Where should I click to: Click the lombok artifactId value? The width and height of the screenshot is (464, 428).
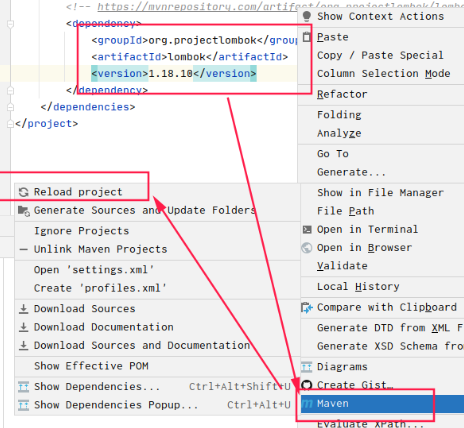coord(187,57)
